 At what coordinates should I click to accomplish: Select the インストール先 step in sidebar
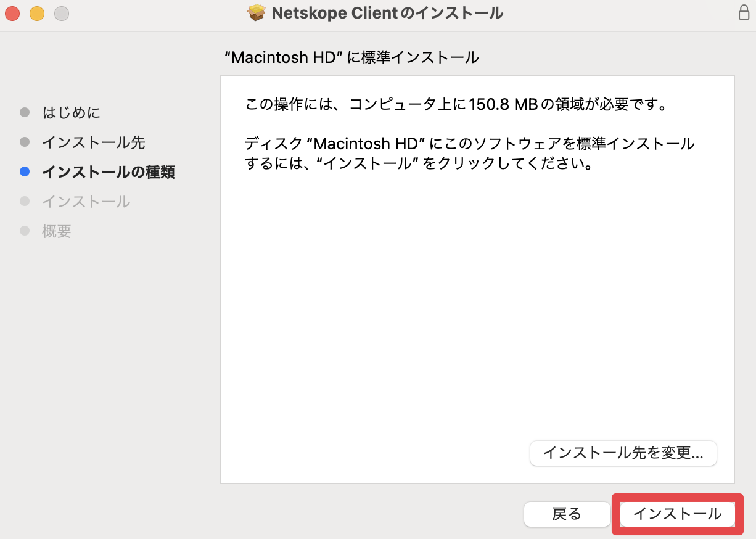pos(94,142)
